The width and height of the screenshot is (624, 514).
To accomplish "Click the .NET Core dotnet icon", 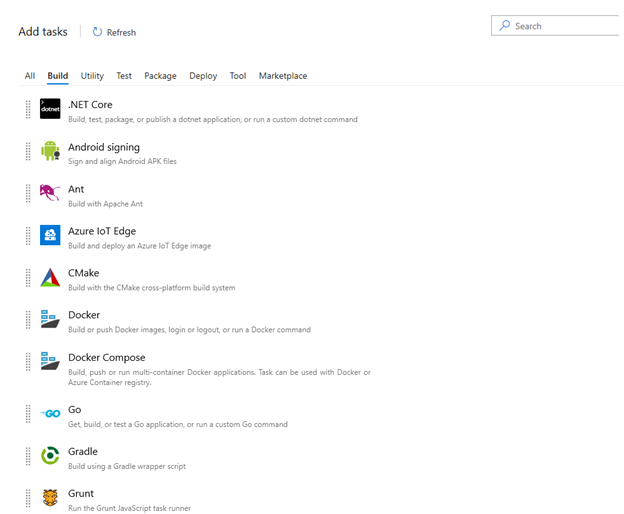I will (x=50, y=109).
